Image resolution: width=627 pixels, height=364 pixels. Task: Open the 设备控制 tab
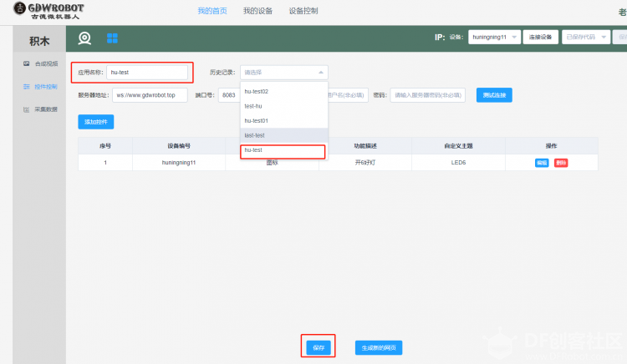[303, 11]
